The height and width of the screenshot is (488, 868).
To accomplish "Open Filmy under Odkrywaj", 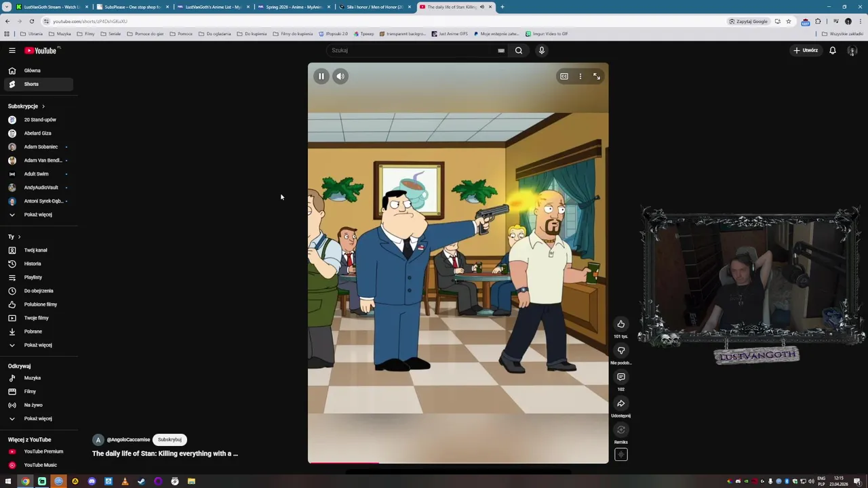I will coord(37,392).
